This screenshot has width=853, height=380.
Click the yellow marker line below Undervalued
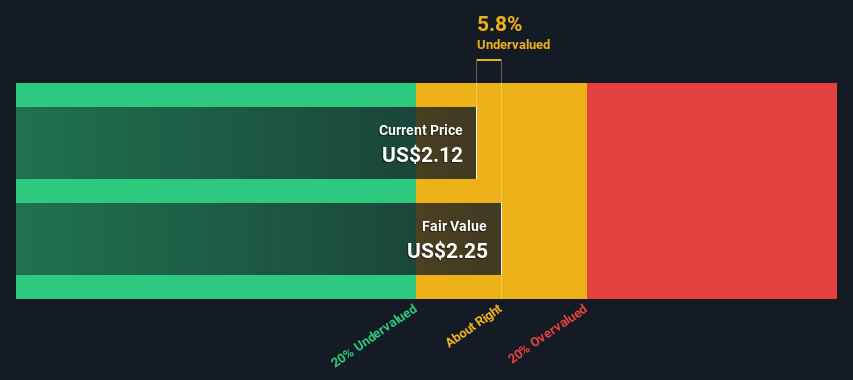(x=489, y=60)
